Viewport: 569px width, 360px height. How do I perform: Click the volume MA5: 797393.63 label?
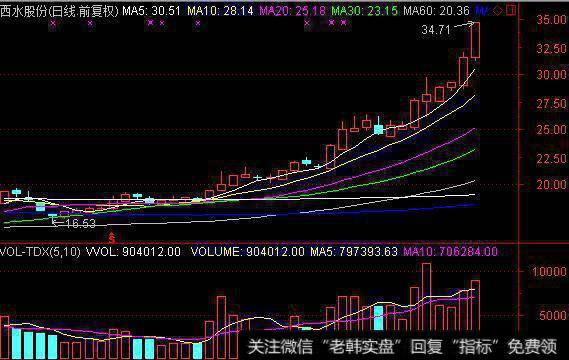(354, 251)
